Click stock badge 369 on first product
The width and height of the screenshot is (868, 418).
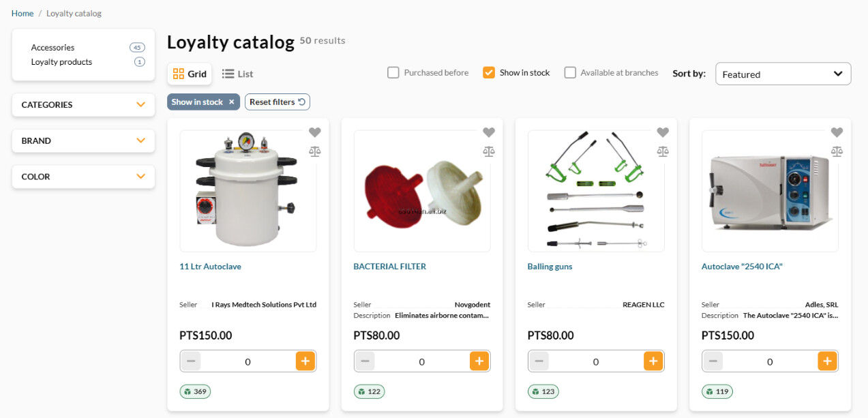(195, 391)
